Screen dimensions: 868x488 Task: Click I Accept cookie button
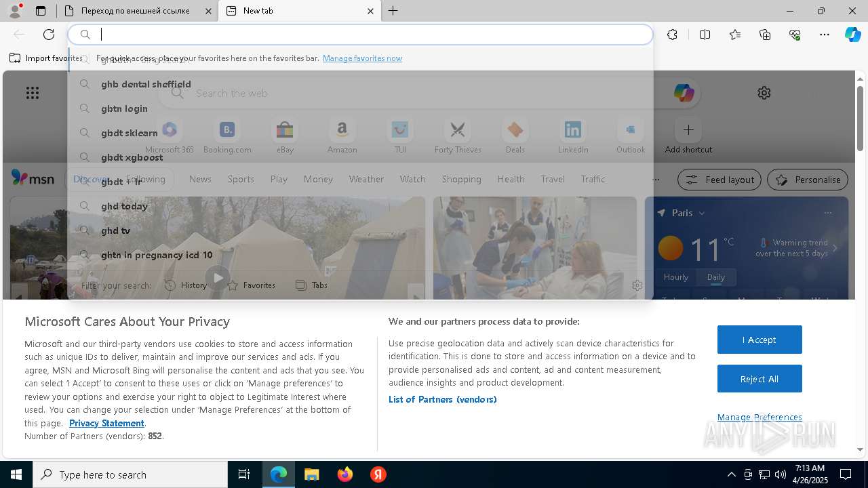[759, 340]
